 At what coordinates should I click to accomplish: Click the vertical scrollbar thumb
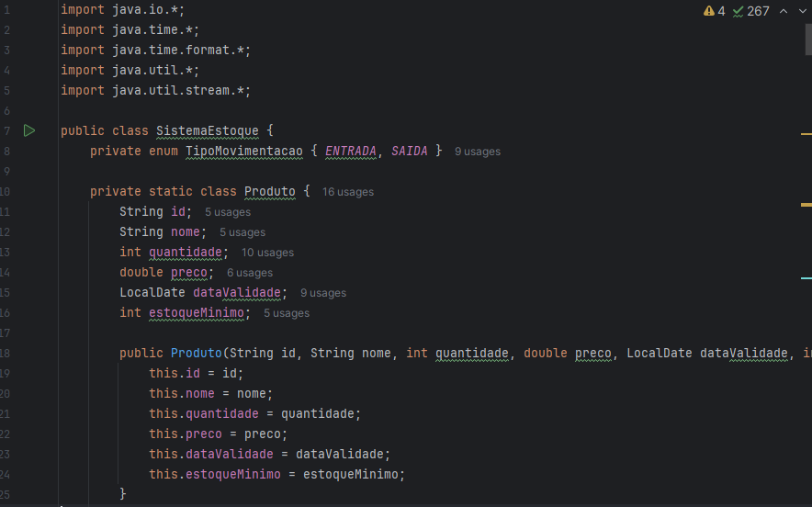807,39
